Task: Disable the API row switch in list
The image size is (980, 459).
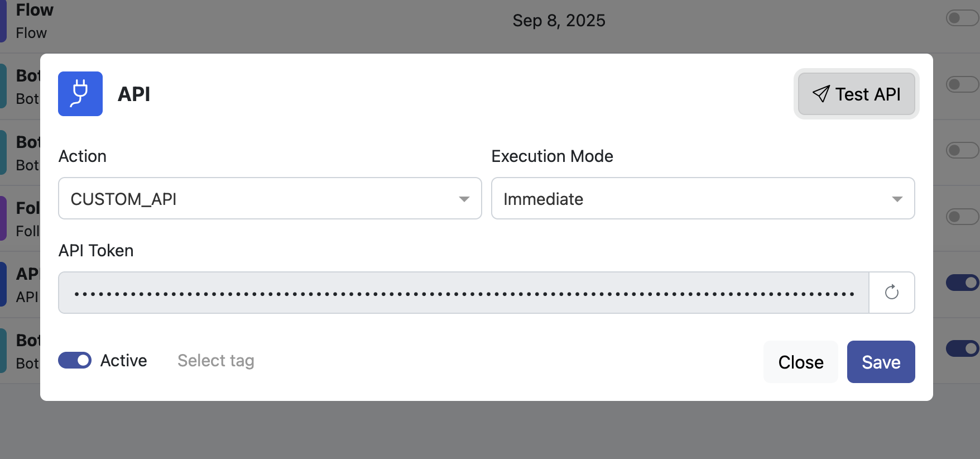Action: coord(962,283)
